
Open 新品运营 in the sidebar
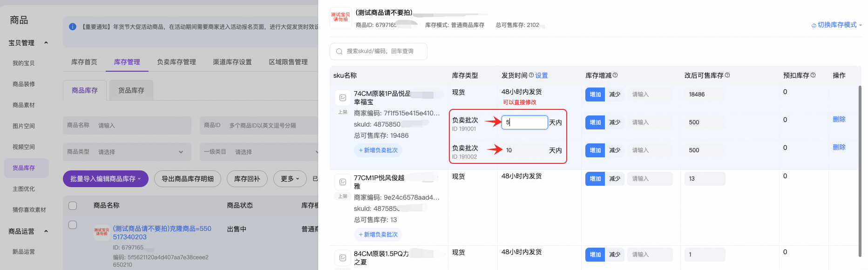tap(24, 252)
